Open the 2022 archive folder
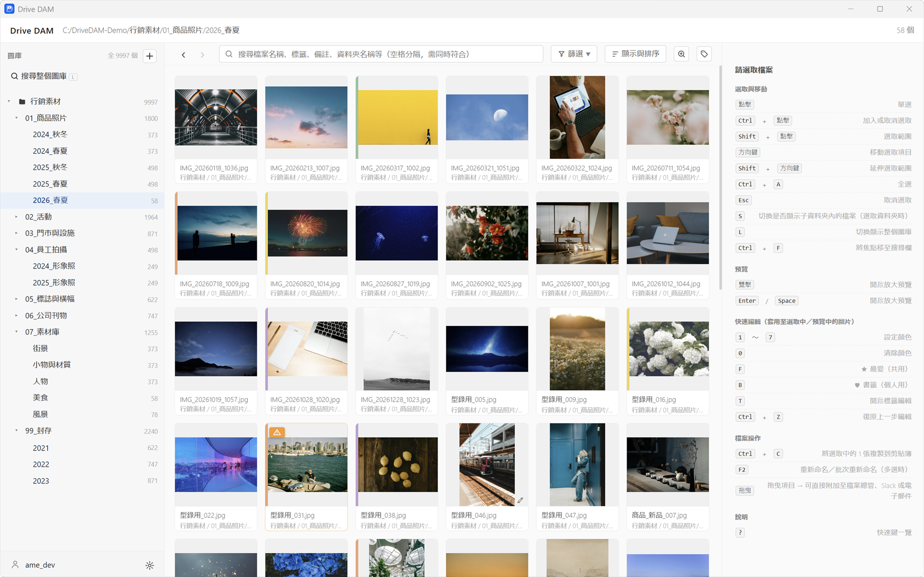 82,464
